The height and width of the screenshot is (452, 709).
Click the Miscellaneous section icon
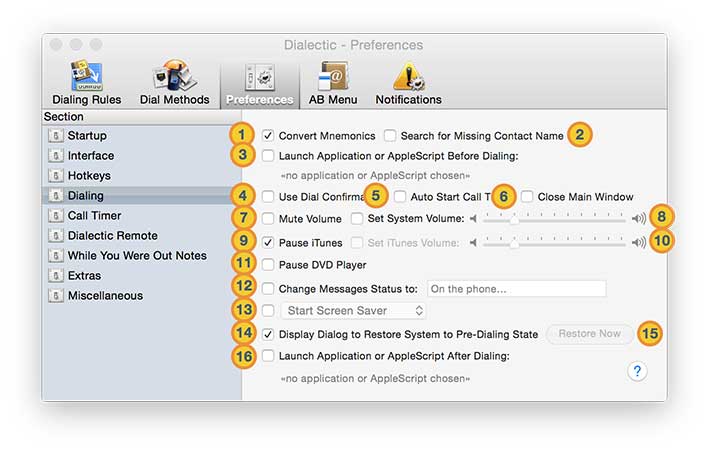pos(56,296)
